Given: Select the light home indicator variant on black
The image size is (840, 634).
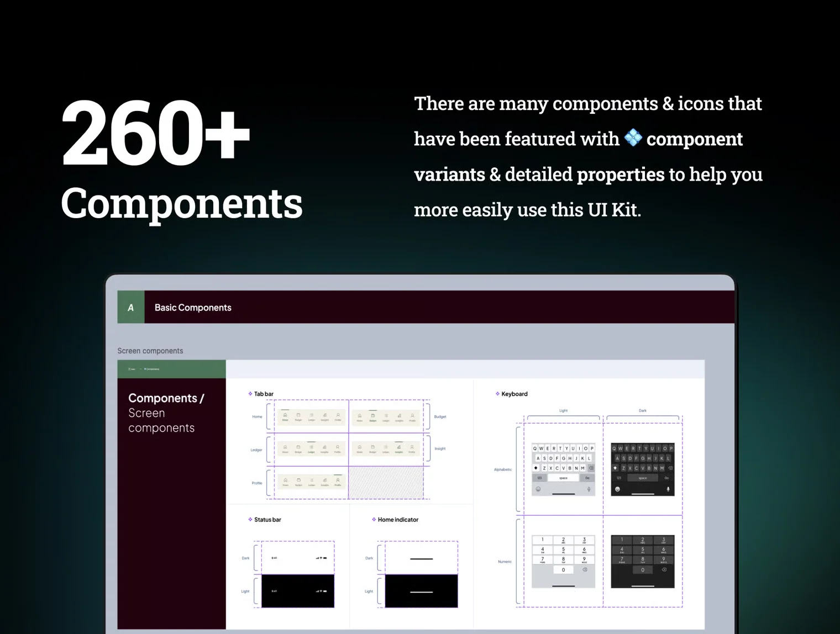Looking at the screenshot, I should pyautogui.click(x=421, y=591).
